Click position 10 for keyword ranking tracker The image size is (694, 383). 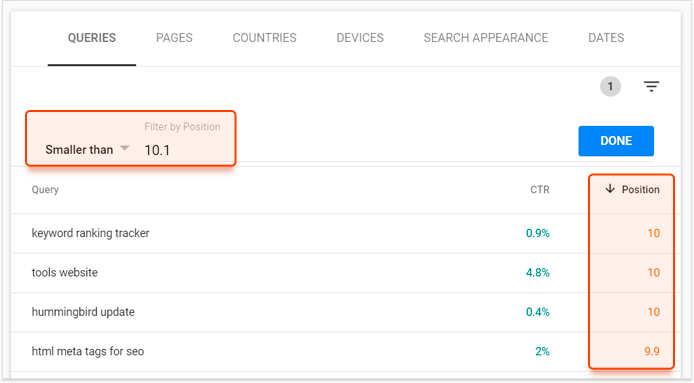point(653,233)
